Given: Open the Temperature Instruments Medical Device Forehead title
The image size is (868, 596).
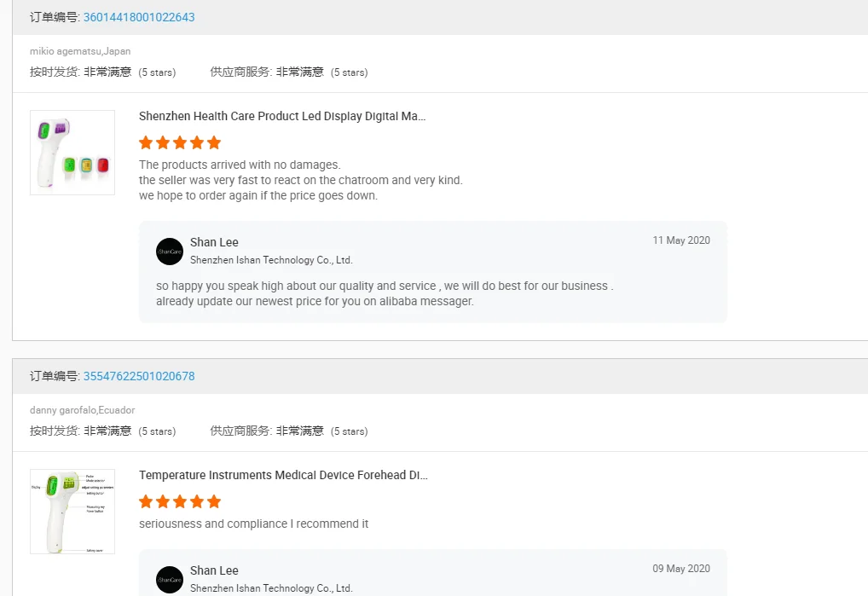Looking at the screenshot, I should pyautogui.click(x=283, y=475).
